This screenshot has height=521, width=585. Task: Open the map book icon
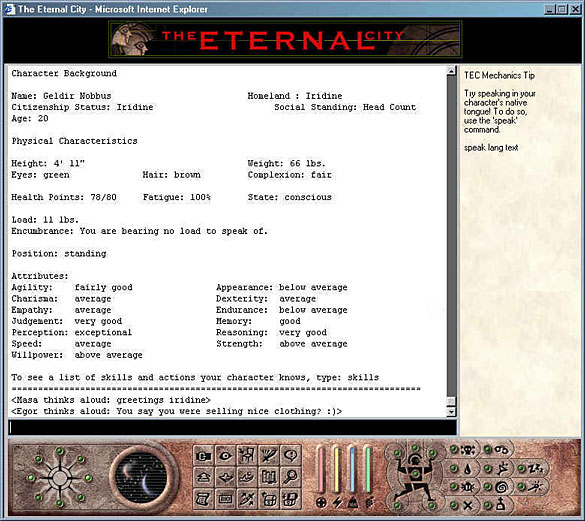tap(269, 477)
